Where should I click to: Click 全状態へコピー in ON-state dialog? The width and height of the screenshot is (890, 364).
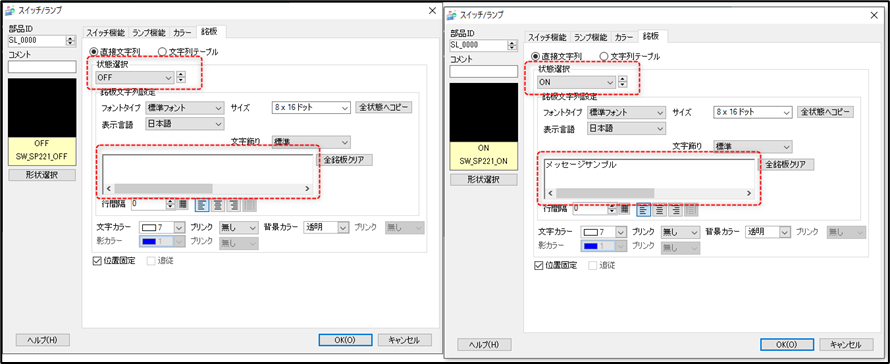[825, 112]
